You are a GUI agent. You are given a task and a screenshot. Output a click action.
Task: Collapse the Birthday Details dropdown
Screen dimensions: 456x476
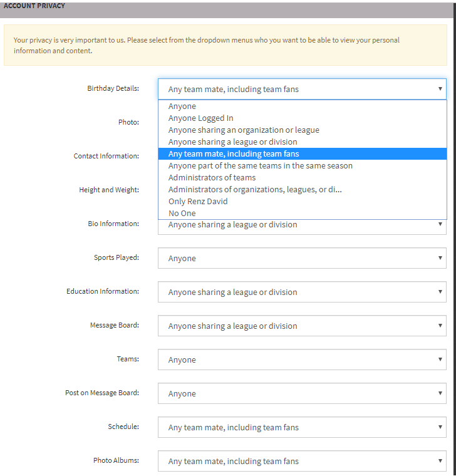click(x=302, y=89)
